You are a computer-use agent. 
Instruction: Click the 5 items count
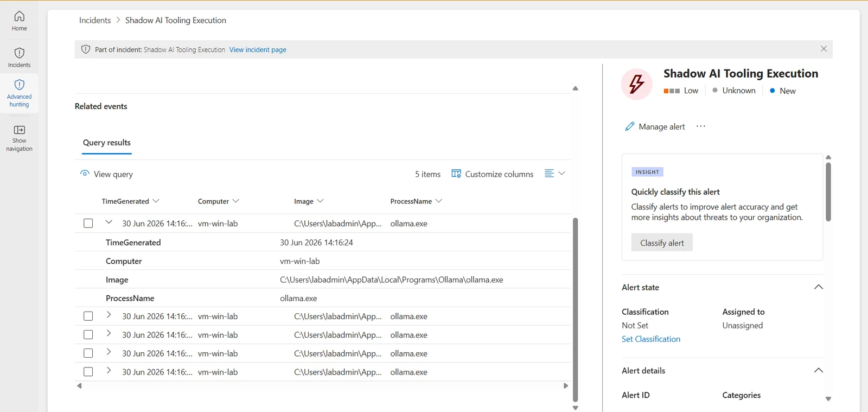(x=428, y=174)
